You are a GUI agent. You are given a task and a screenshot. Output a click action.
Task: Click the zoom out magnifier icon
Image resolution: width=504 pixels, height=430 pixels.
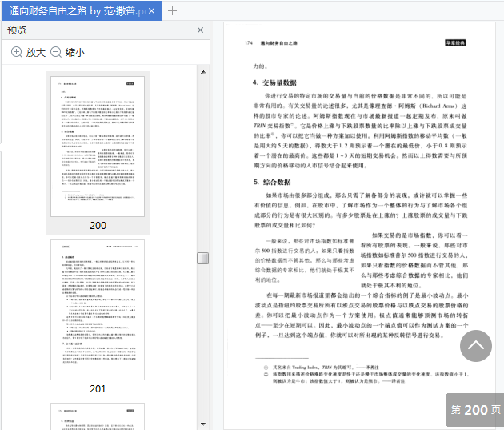(56, 52)
